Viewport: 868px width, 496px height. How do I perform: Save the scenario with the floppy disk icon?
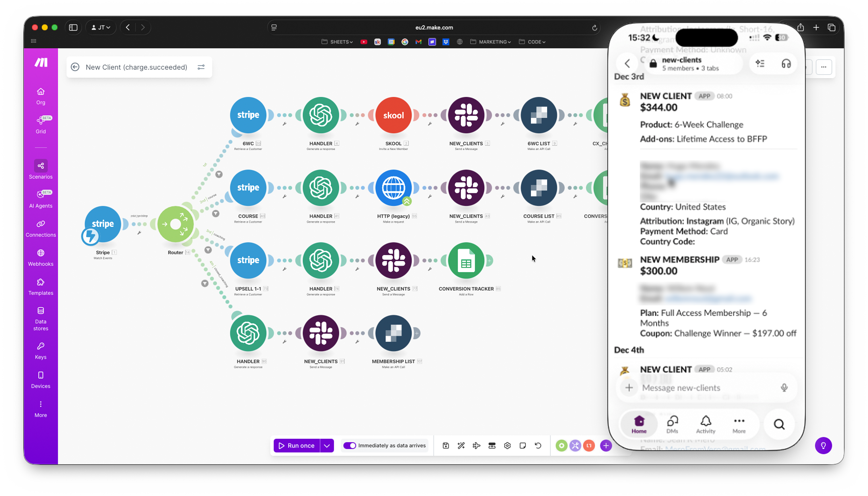tap(445, 445)
